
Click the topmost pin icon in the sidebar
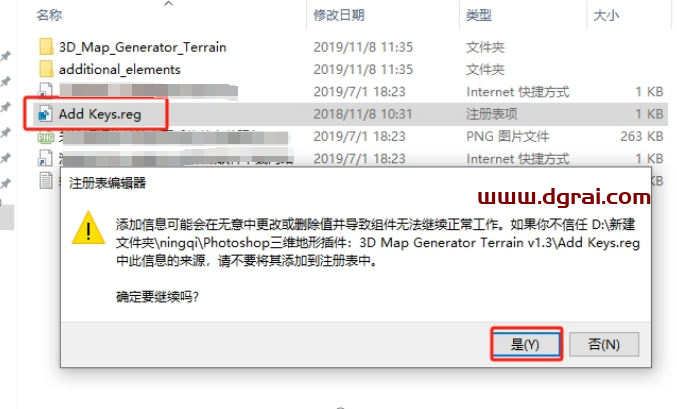[x=6, y=56]
